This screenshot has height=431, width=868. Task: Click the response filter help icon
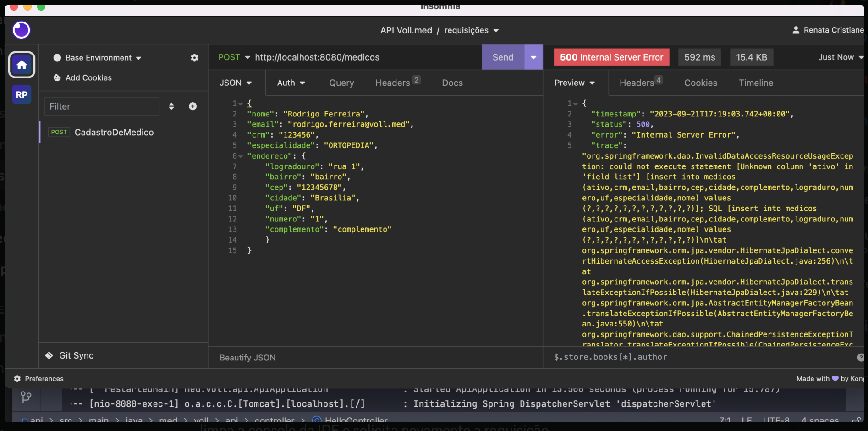point(860,357)
